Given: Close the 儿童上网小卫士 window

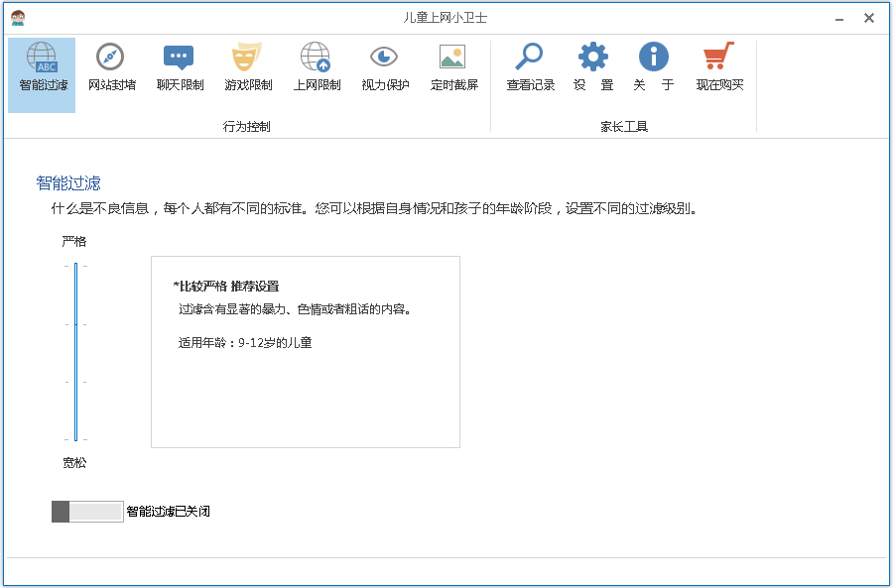Looking at the screenshot, I should click(x=869, y=18).
